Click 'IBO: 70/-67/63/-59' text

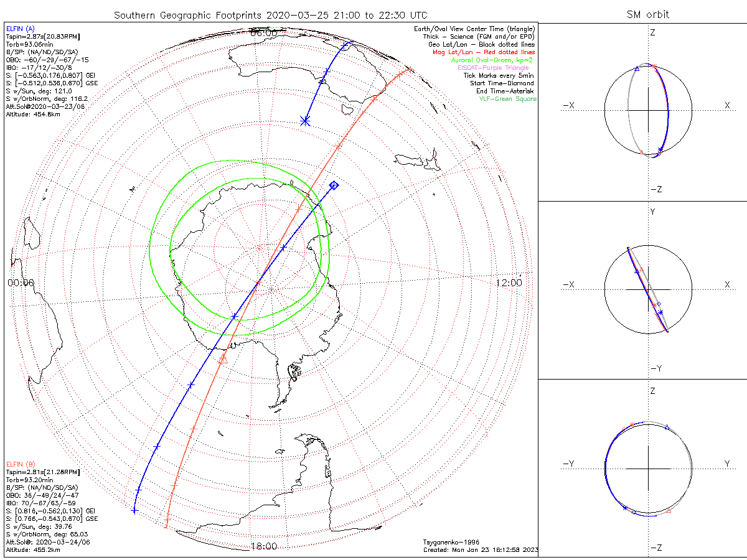[41, 503]
